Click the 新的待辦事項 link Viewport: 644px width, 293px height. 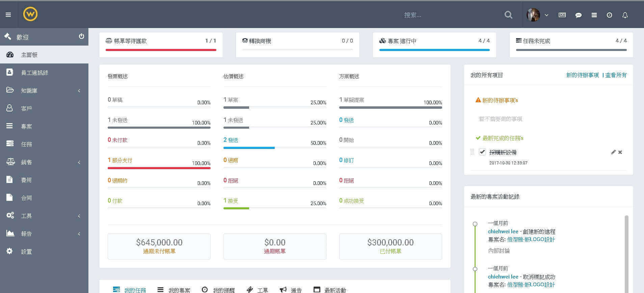pos(582,75)
